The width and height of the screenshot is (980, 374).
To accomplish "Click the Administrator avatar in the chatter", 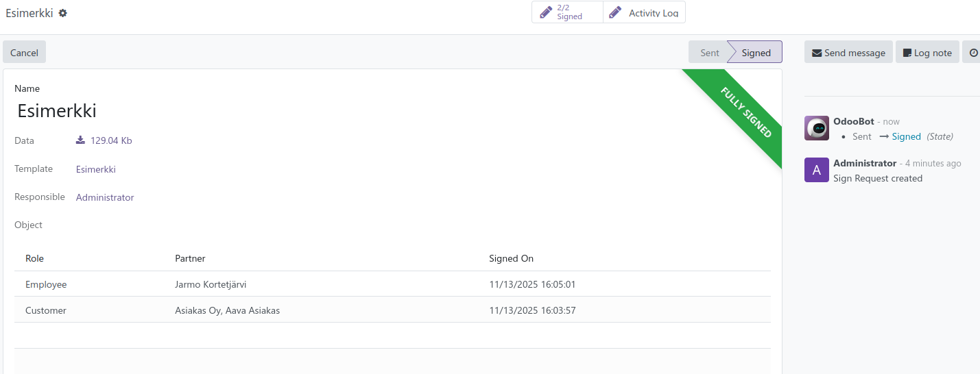I will [x=816, y=170].
